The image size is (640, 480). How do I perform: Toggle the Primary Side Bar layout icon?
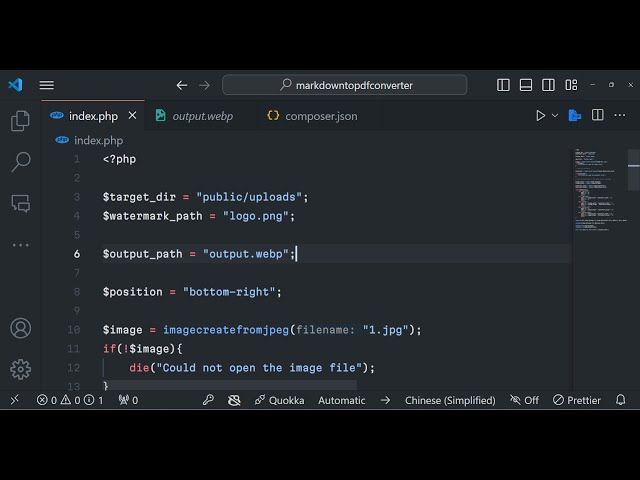[504, 85]
